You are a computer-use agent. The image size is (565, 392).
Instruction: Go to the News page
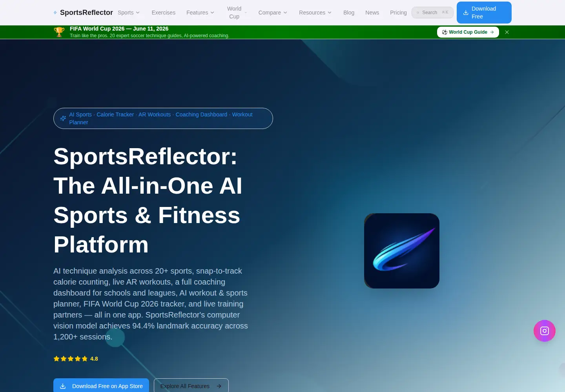click(372, 13)
